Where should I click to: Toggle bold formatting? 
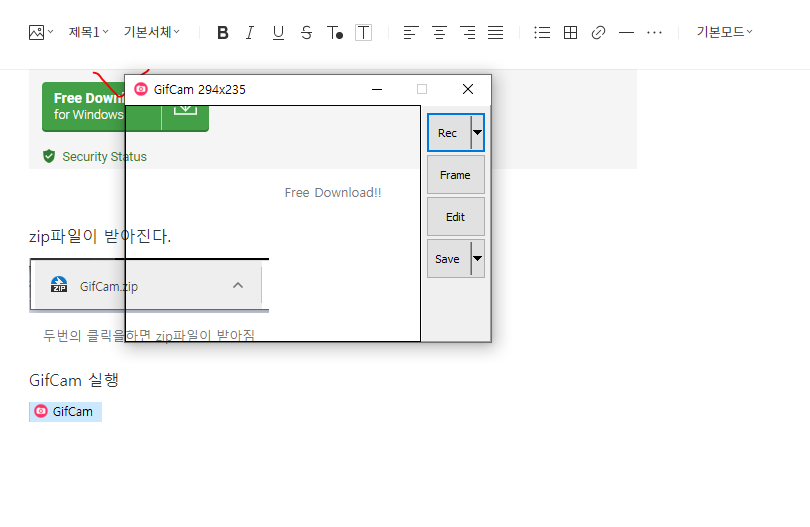pos(223,33)
